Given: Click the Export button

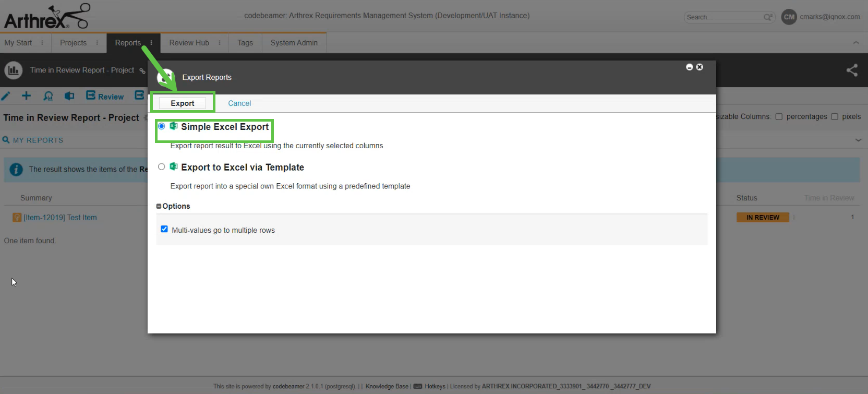Looking at the screenshot, I should 183,103.
